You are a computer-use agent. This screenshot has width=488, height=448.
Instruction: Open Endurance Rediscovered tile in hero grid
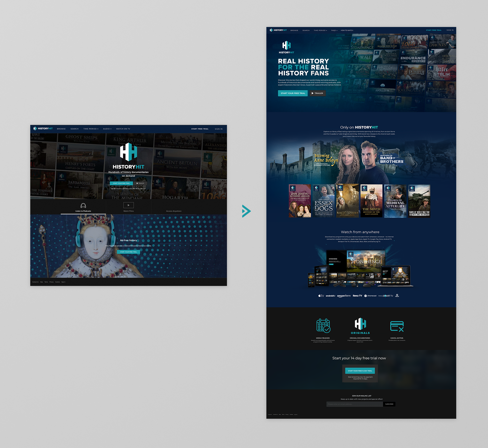[x=413, y=56]
